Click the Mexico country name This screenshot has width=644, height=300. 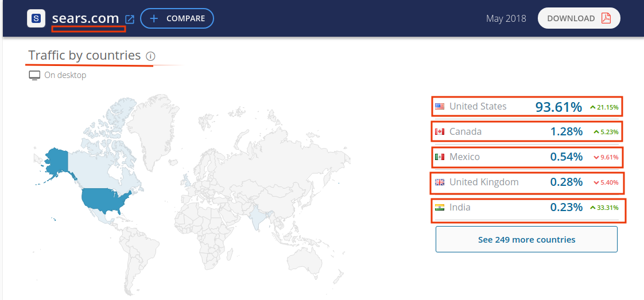[x=464, y=157]
